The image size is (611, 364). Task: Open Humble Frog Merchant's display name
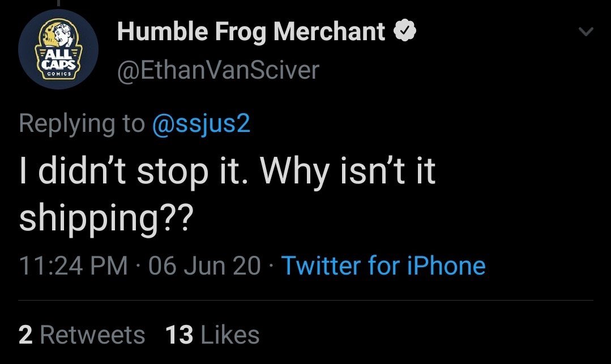(x=251, y=31)
